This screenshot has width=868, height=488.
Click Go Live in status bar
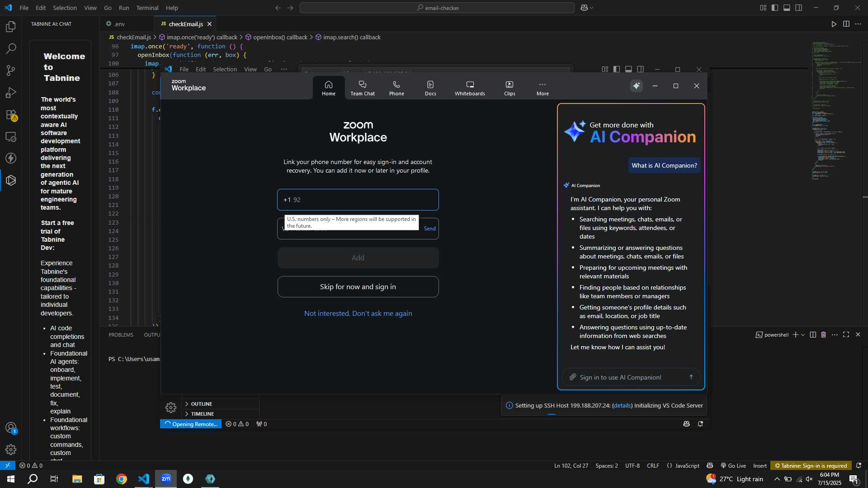click(x=733, y=466)
